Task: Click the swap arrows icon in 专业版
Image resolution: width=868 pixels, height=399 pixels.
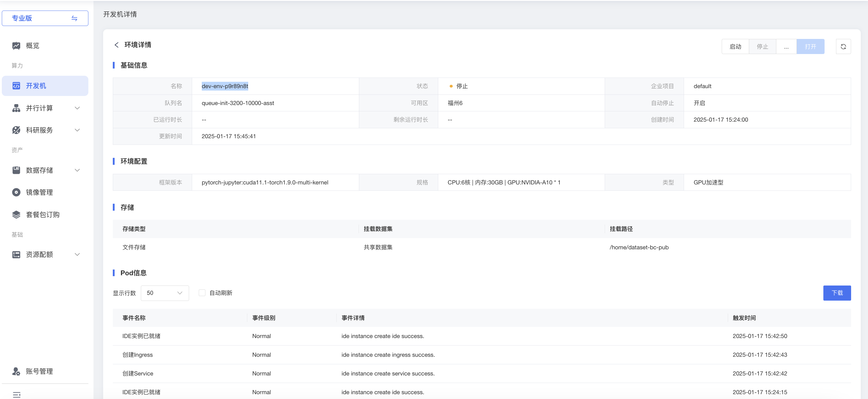Action: [74, 18]
